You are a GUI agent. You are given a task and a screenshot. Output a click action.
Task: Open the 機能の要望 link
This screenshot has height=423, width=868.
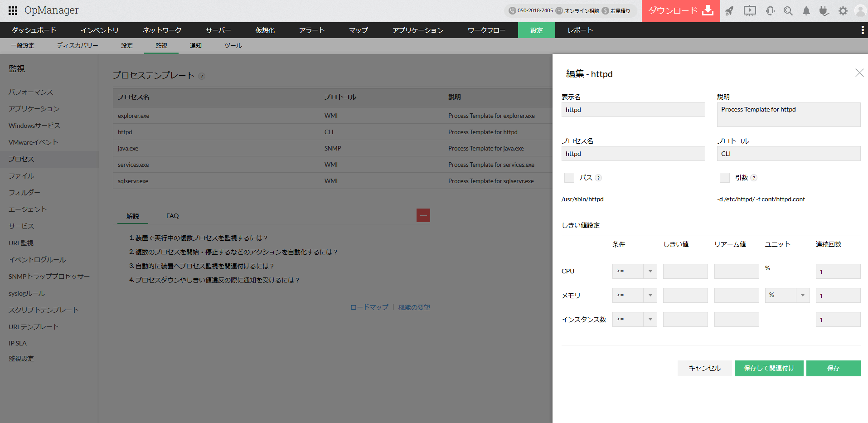[x=414, y=307]
